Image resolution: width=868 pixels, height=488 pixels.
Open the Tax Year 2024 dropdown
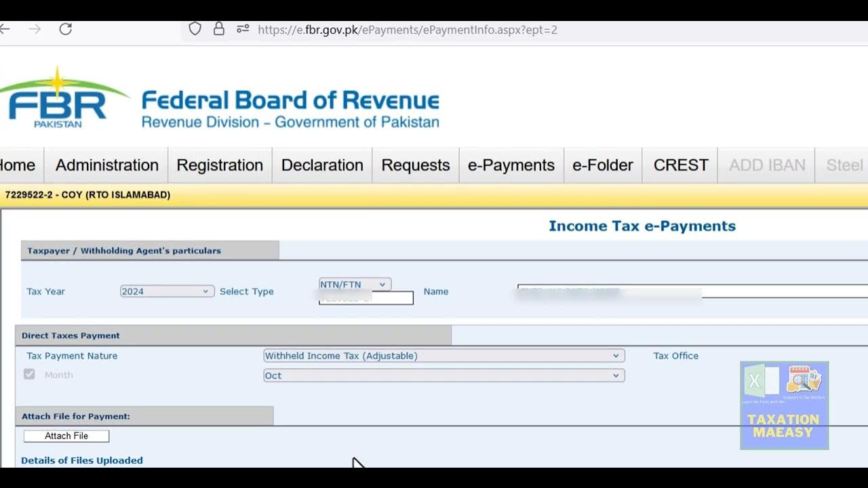[x=167, y=291]
